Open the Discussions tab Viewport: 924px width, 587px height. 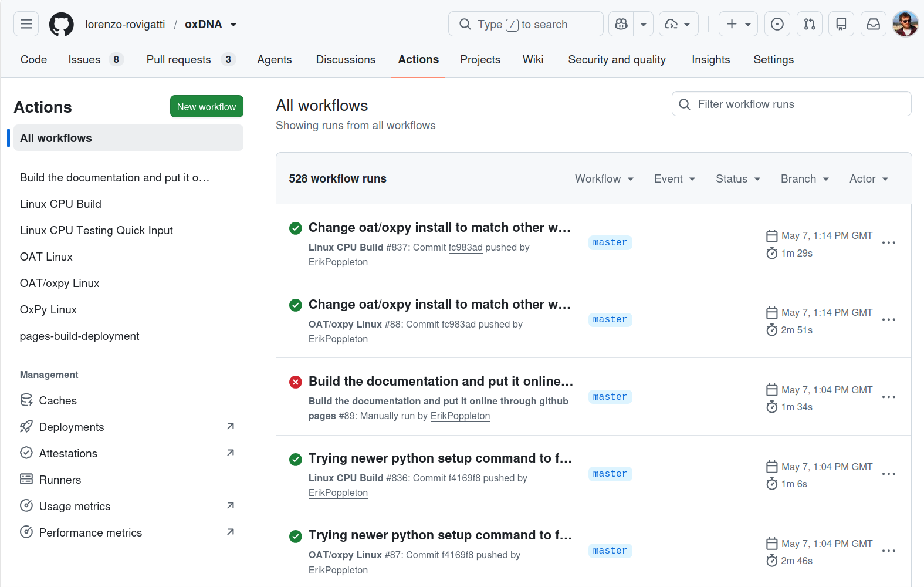click(x=346, y=59)
